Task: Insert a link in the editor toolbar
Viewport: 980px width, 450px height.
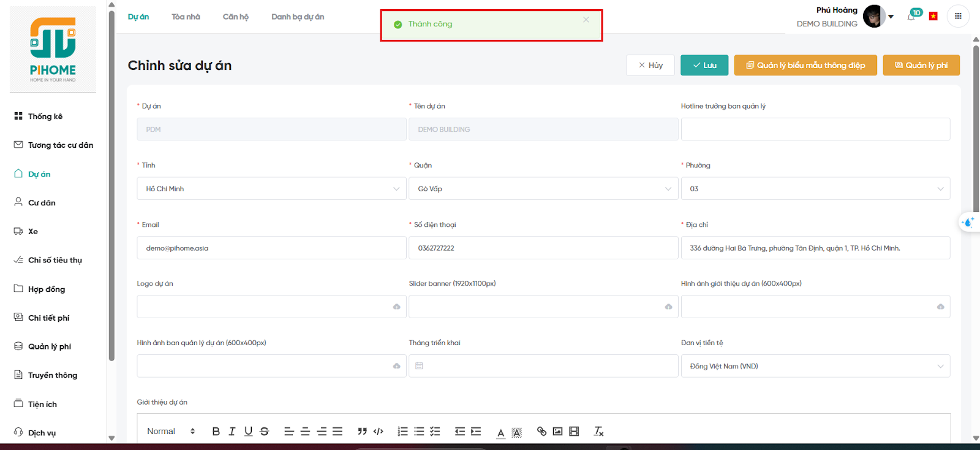Action: pos(541,432)
